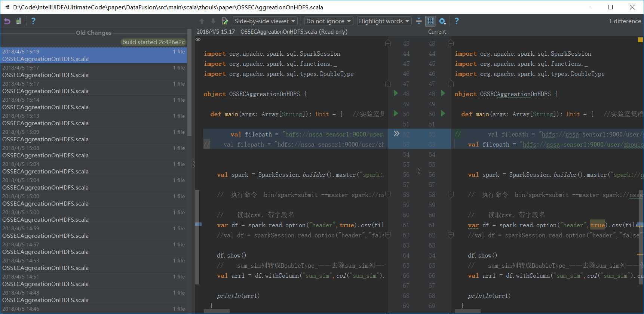Select the 2018/4/5 14:57 revision
Viewport: 644px width, 314px height.
point(93,248)
